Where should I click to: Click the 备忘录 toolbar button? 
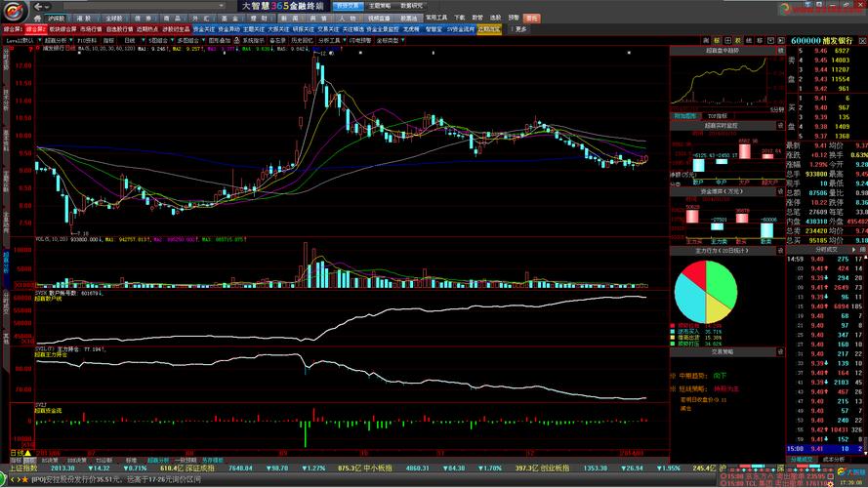(277, 40)
